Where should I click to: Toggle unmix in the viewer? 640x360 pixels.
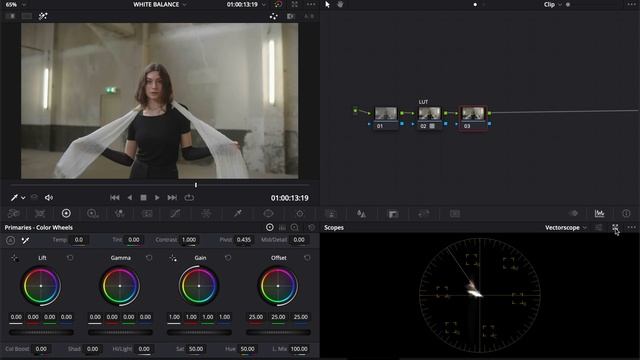[x=34, y=198]
